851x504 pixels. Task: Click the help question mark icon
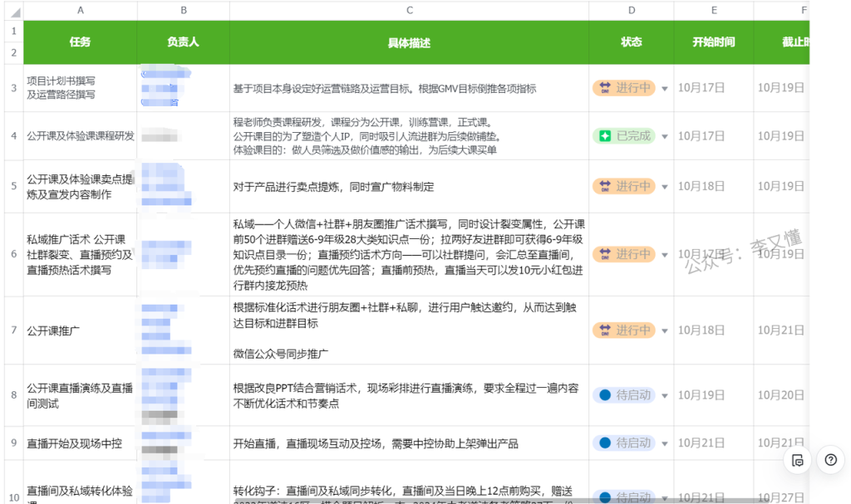[x=830, y=460]
